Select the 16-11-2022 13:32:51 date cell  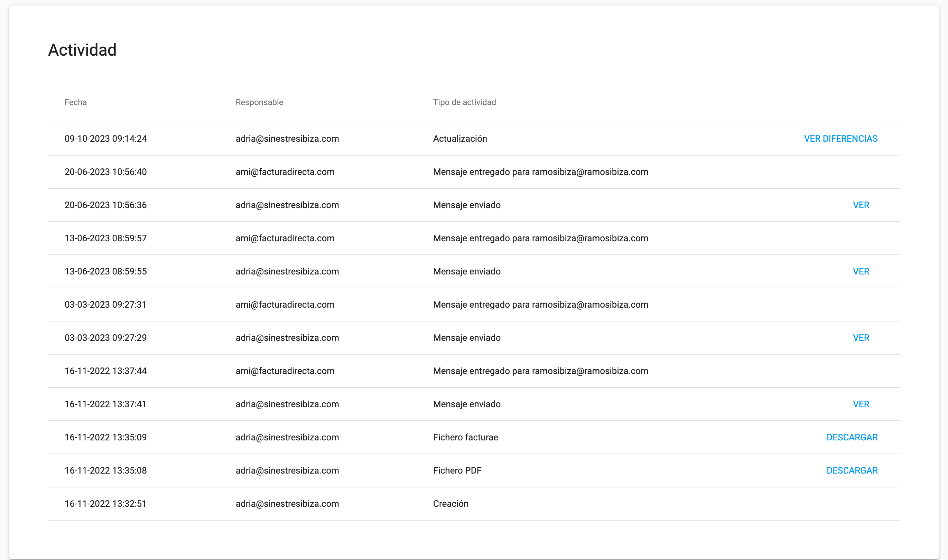tap(105, 504)
